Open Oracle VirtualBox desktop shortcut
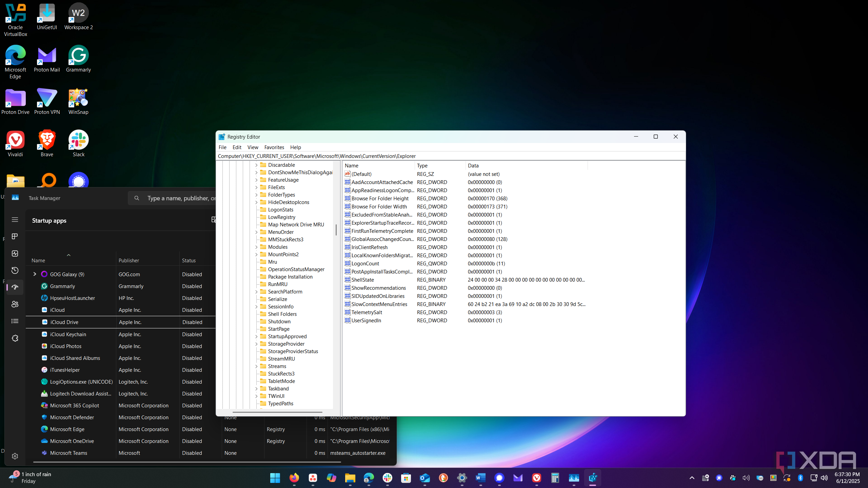The image size is (868, 488). click(15, 20)
